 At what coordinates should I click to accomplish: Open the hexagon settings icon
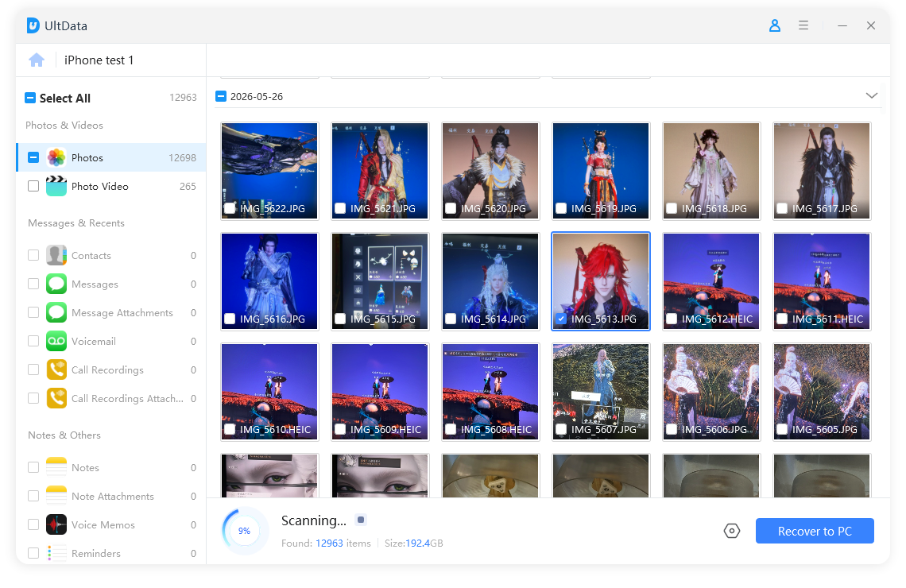[x=731, y=531]
